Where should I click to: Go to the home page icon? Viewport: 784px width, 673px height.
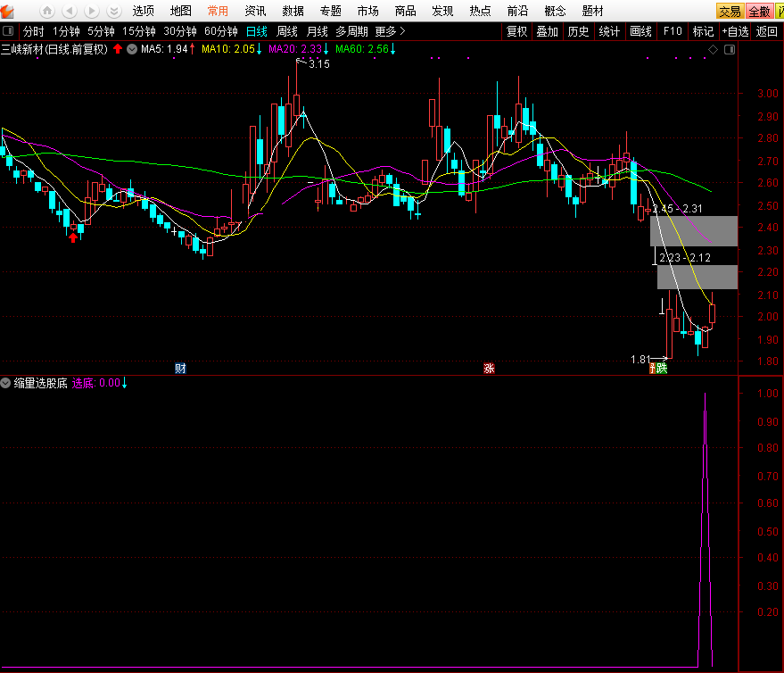47,11
